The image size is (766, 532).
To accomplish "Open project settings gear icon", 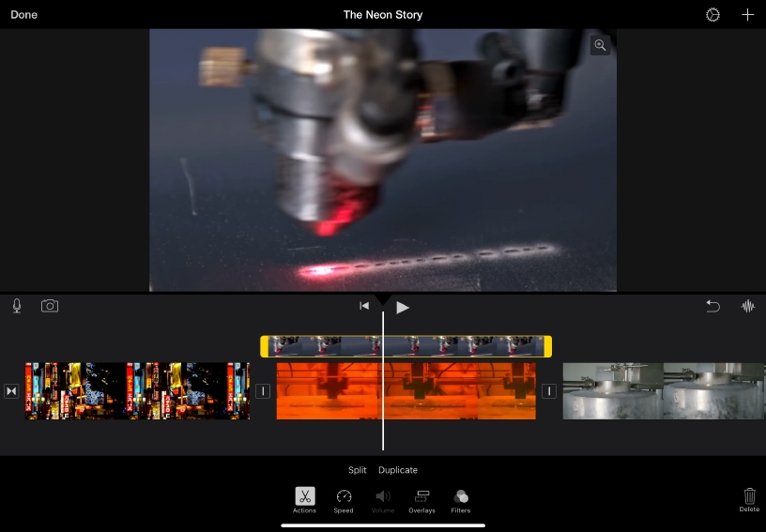I will click(712, 15).
